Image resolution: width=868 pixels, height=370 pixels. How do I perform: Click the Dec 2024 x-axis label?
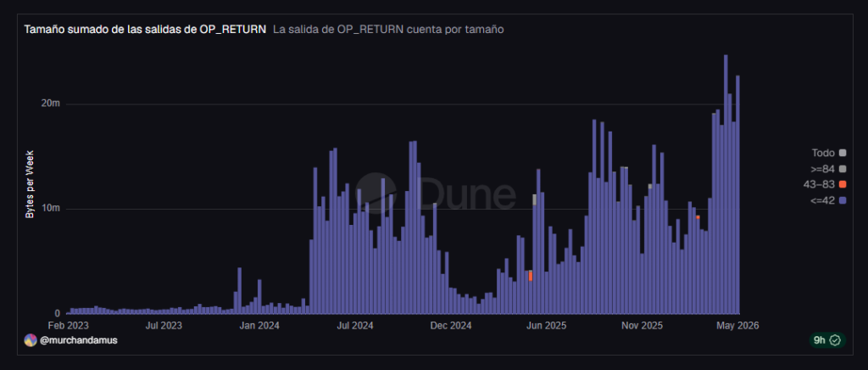pos(451,326)
